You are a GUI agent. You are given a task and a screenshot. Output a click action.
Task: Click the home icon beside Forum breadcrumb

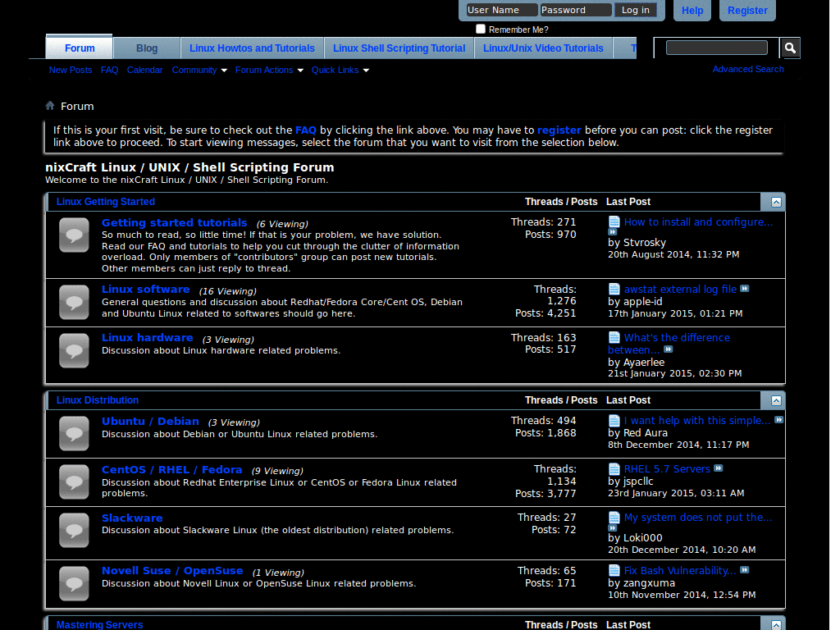point(50,106)
